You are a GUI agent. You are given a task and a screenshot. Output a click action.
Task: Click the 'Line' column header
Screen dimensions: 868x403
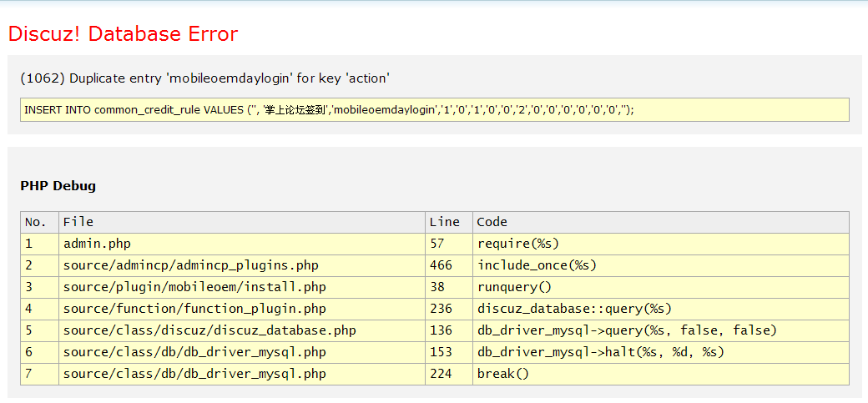pyautogui.click(x=449, y=222)
